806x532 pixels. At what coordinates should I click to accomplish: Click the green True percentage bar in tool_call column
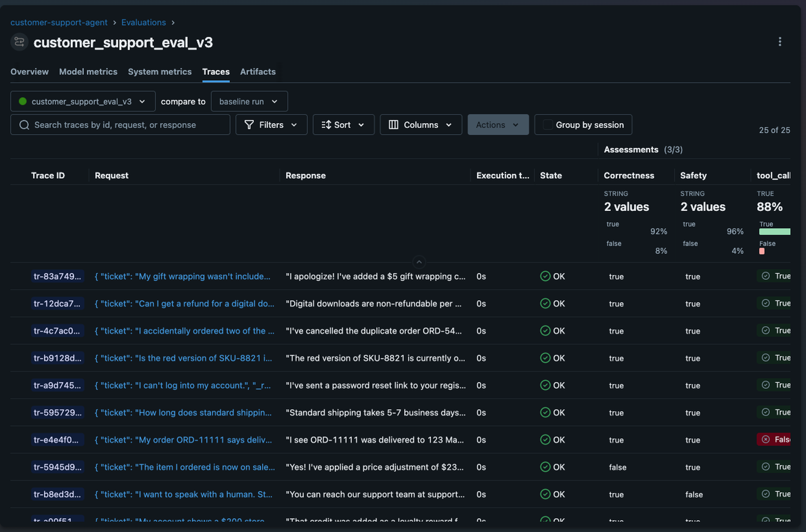tap(775, 231)
